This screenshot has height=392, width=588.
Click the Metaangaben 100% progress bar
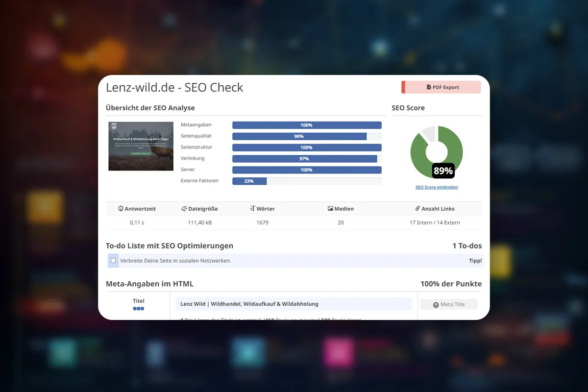307,125
